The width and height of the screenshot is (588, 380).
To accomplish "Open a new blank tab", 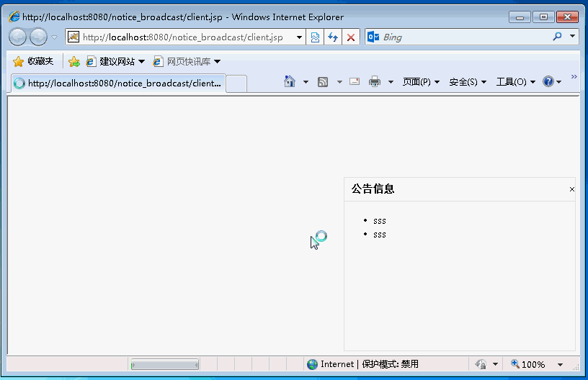I will coord(236,83).
